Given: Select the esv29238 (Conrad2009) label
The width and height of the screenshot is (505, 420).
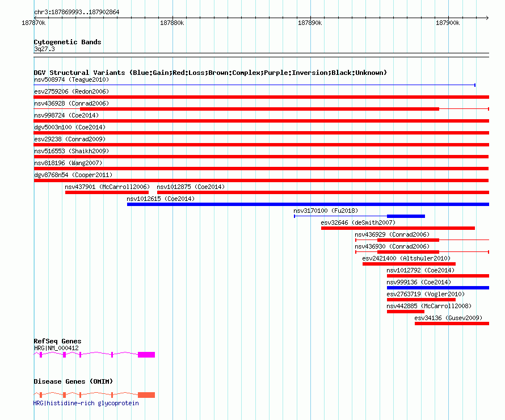Looking at the screenshot, I should click(70, 139).
